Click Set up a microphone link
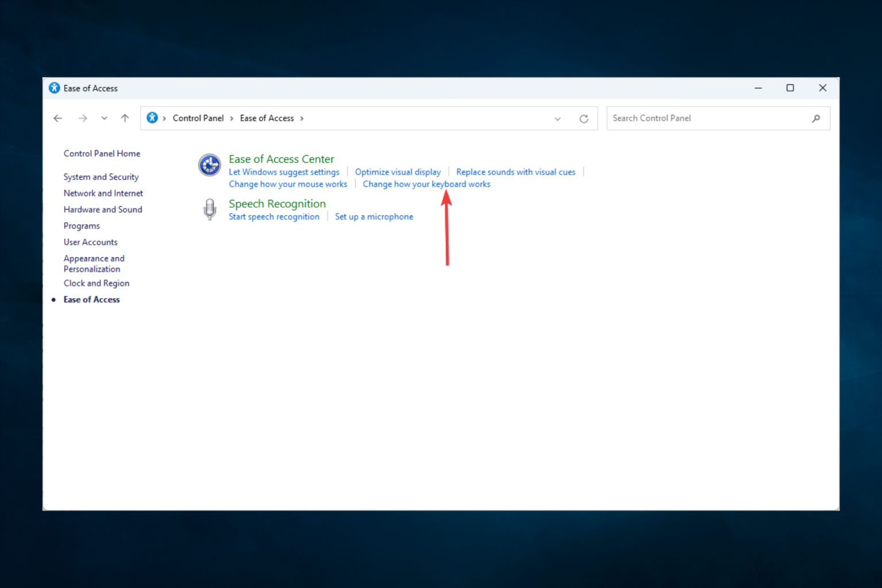 tap(374, 216)
